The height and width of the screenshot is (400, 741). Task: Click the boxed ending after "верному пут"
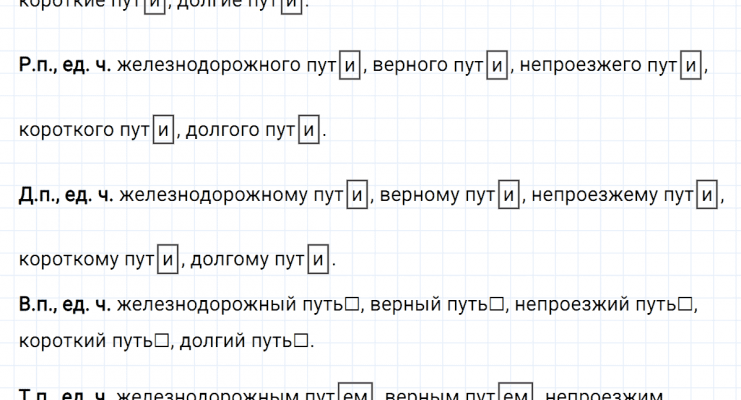(x=507, y=197)
